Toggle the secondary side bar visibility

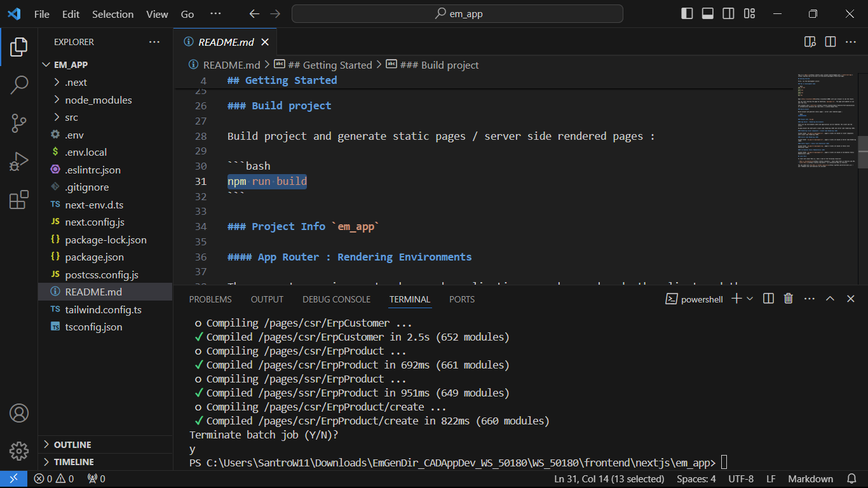coord(729,13)
